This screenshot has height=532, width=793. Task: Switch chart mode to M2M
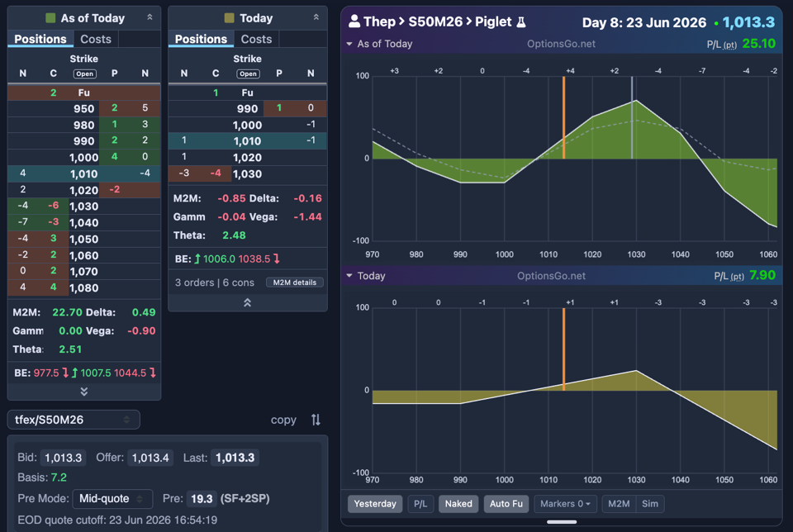[x=619, y=504]
